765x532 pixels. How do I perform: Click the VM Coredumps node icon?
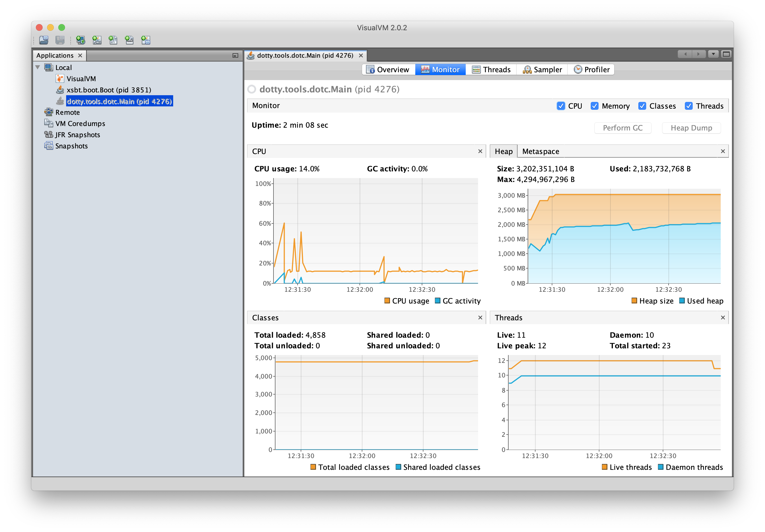tap(49, 123)
